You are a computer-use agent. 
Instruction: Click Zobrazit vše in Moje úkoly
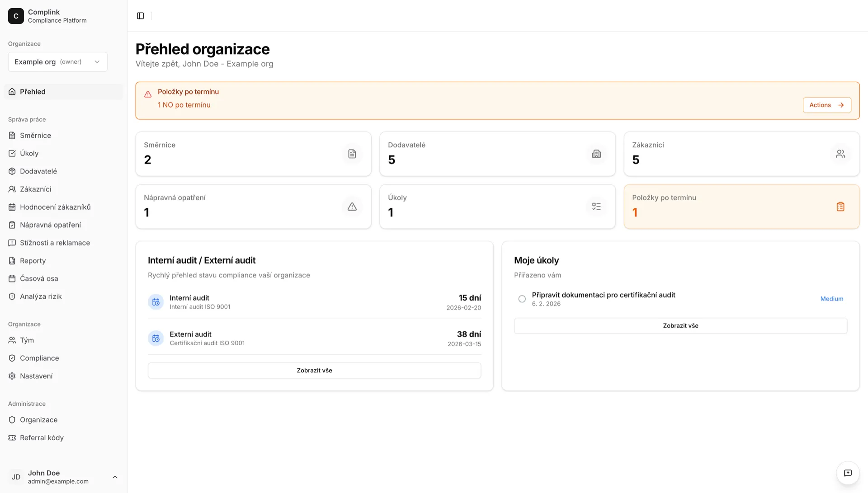[680, 325]
